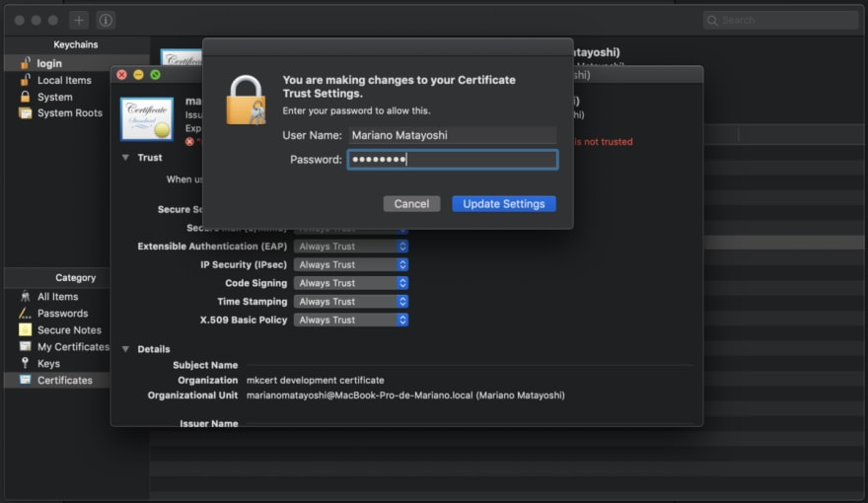Screen dimensions: 868x503
Task: Open X.509 Basic Policy trust dropdown
Action: coord(351,320)
